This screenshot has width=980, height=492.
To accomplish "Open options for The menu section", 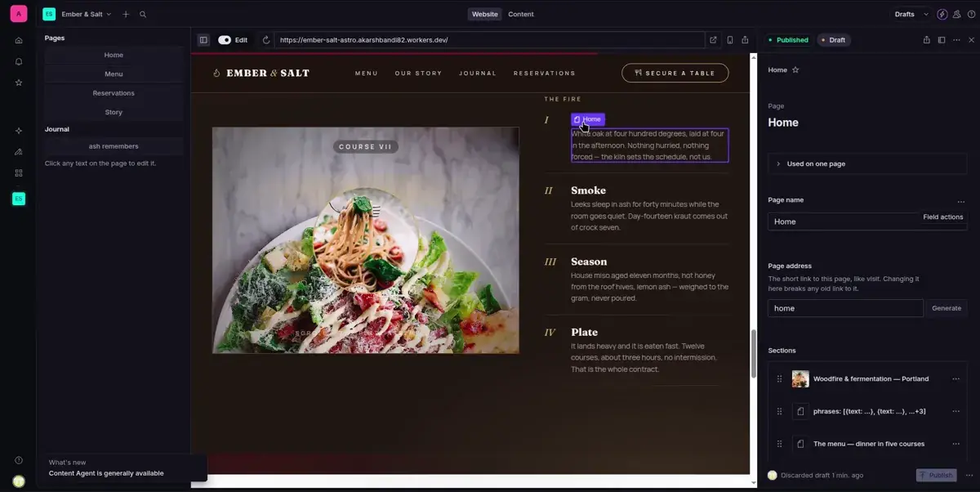I will [956, 444].
